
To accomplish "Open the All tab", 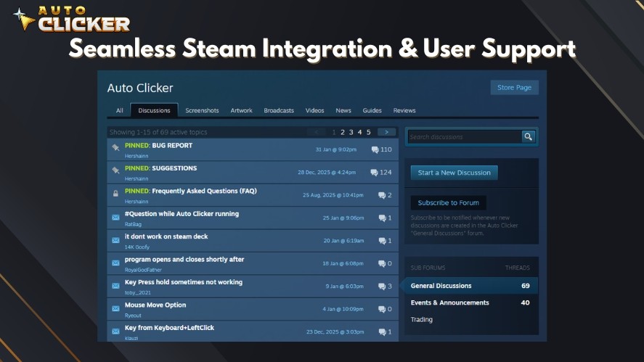I will coord(120,110).
